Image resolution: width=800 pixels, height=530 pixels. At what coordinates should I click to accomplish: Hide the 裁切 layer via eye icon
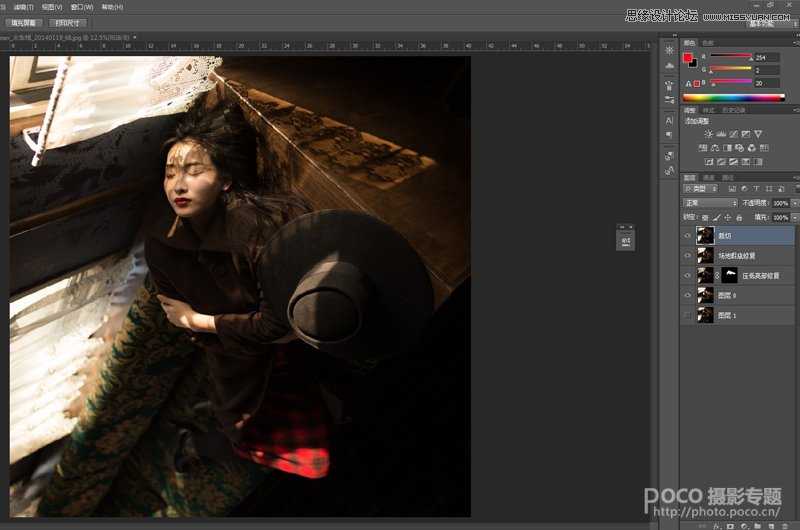coord(687,236)
